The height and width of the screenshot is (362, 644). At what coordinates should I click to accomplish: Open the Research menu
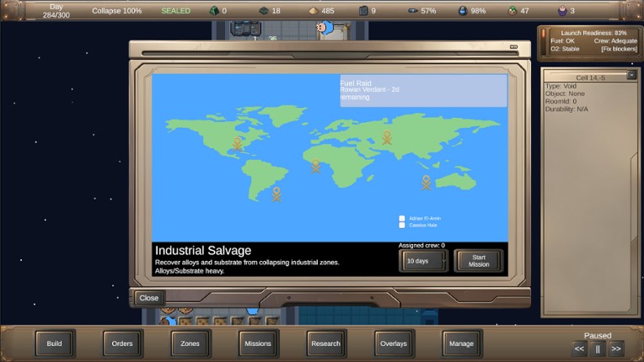325,343
